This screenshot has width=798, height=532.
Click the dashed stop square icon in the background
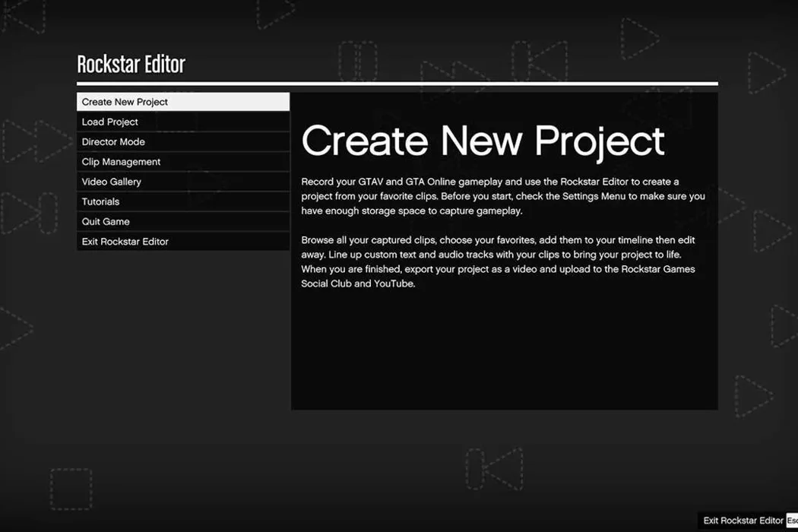pyautogui.click(x=71, y=489)
